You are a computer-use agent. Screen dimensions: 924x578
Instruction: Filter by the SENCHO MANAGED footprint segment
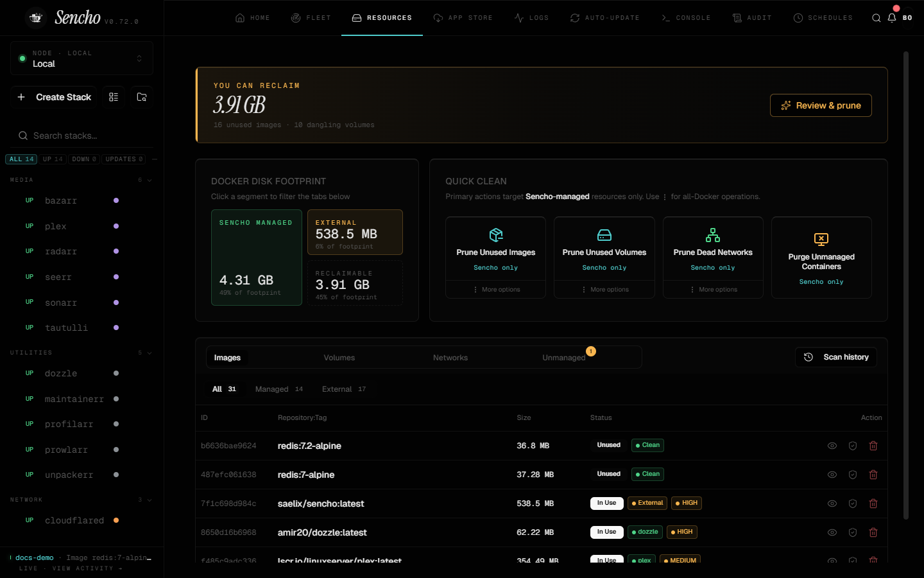tap(257, 258)
